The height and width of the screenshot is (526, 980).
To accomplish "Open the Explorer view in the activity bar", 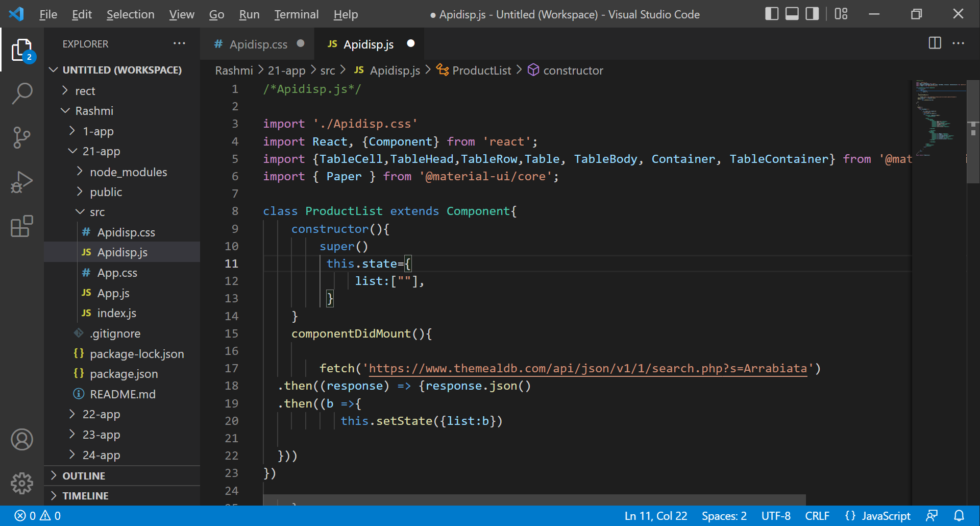I will 22,50.
